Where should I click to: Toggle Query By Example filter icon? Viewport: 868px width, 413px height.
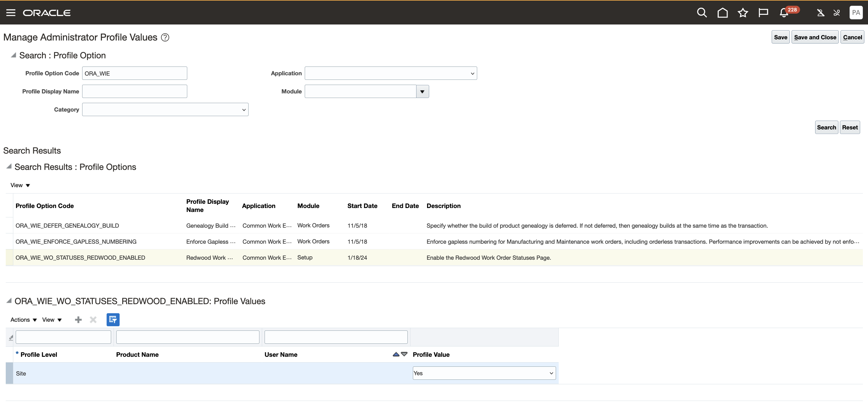113,320
